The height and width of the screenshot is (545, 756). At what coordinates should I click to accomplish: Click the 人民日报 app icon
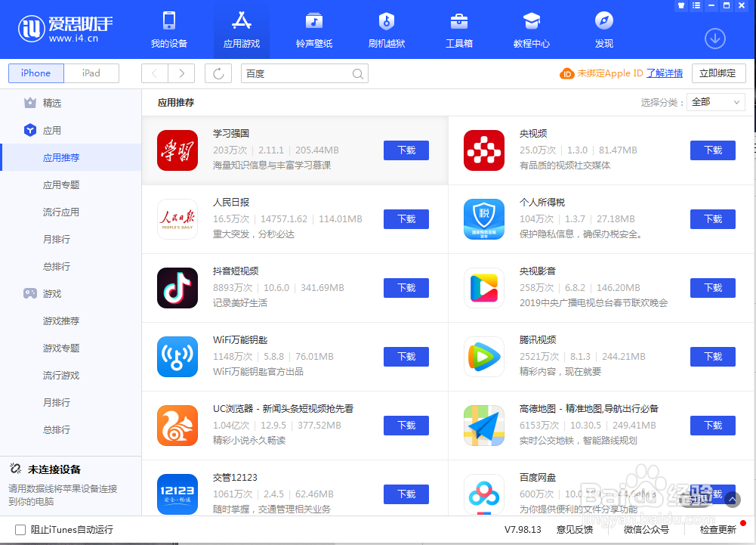coord(177,219)
